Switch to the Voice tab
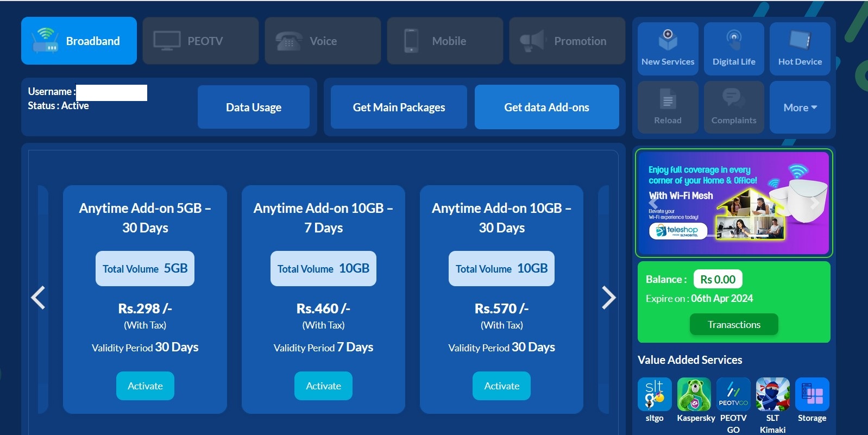 click(323, 41)
